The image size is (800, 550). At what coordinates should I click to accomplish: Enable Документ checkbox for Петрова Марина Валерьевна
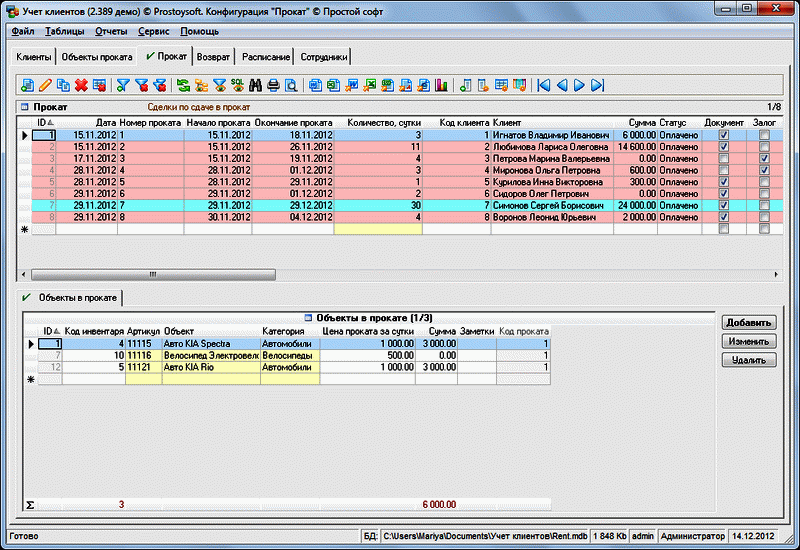pyautogui.click(x=724, y=158)
